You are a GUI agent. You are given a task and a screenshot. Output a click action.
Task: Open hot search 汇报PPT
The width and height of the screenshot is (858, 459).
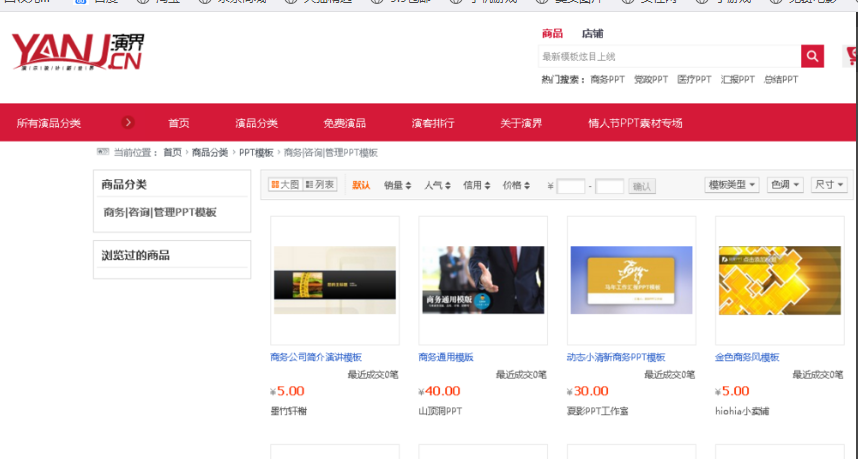click(x=737, y=80)
